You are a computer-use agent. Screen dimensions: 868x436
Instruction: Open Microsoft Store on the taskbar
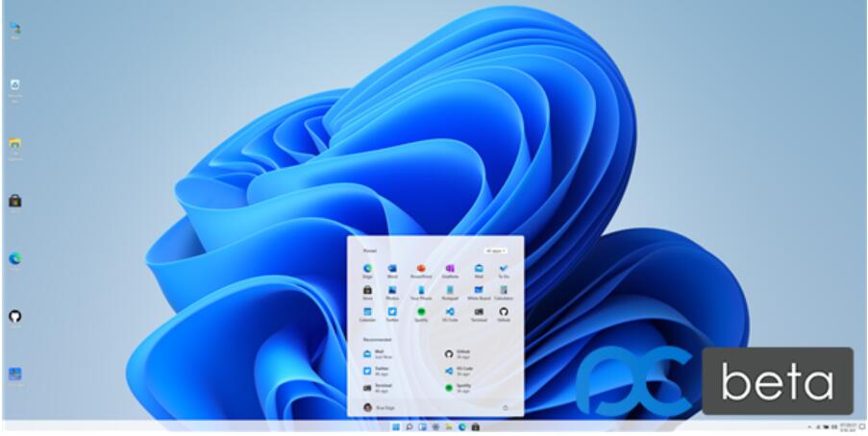(475, 427)
